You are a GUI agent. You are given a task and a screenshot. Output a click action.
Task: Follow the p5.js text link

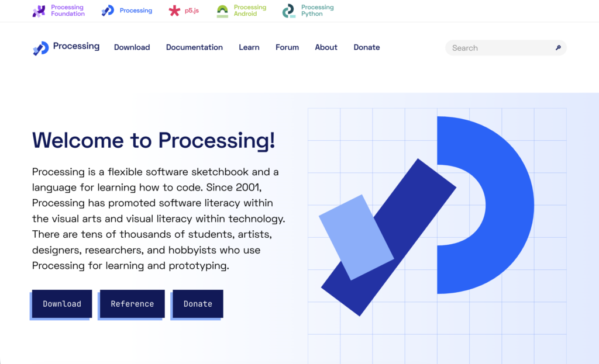point(192,11)
